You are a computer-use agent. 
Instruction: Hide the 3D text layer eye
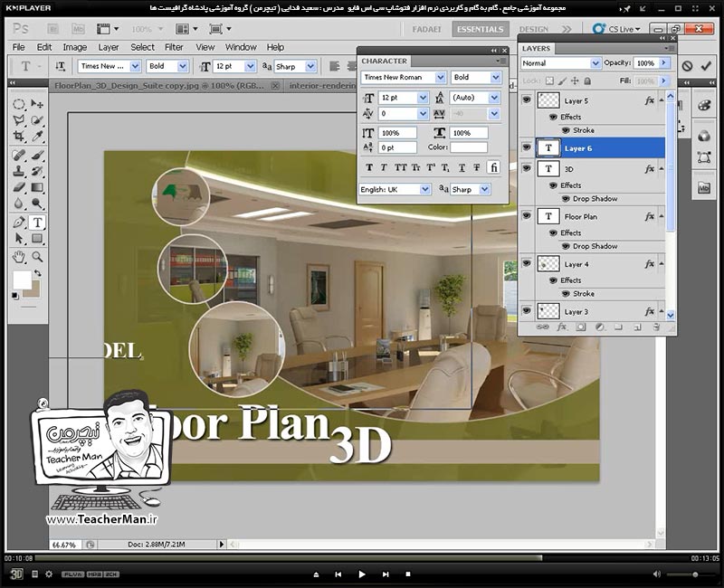click(x=526, y=168)
